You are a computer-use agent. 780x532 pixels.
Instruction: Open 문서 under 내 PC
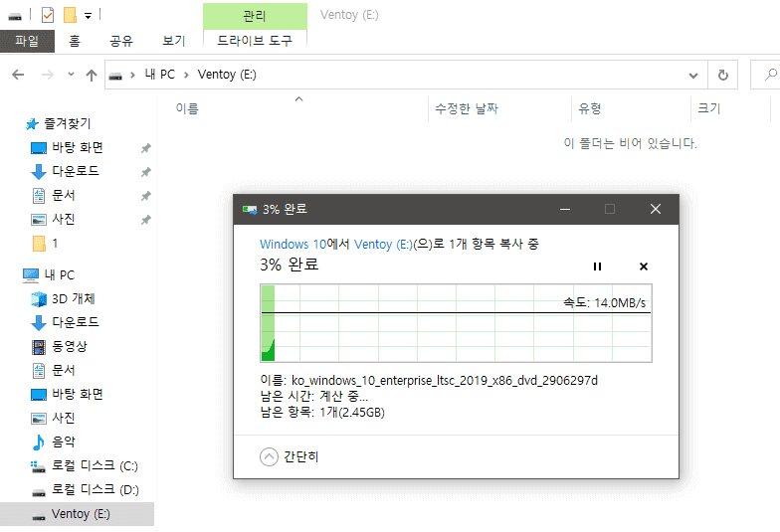pyautogui.click(x=64, y=370)
